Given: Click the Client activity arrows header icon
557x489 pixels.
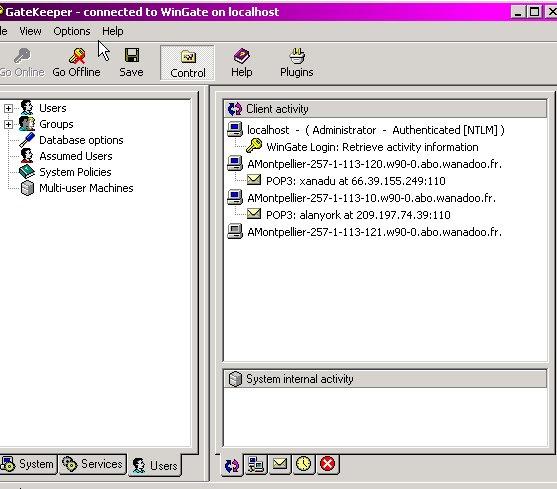Looking at the screenshot, I should (x=235, y=109).
